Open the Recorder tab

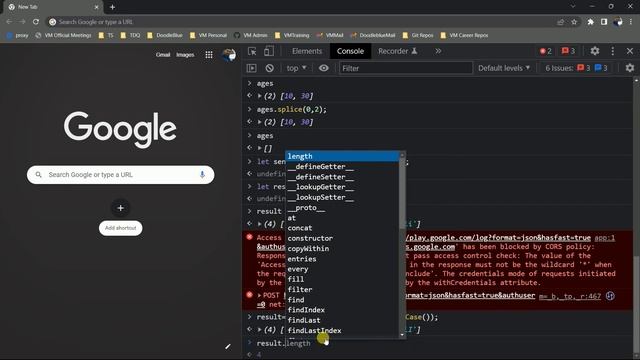[398, 51]
